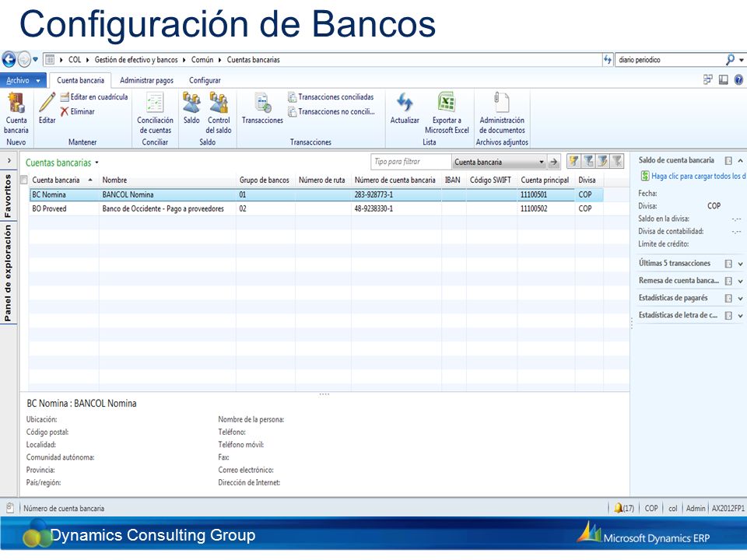The width and height of the screenshot is (747, 560).
Task: Click the document icon in status bar
Action: point(9,508)
